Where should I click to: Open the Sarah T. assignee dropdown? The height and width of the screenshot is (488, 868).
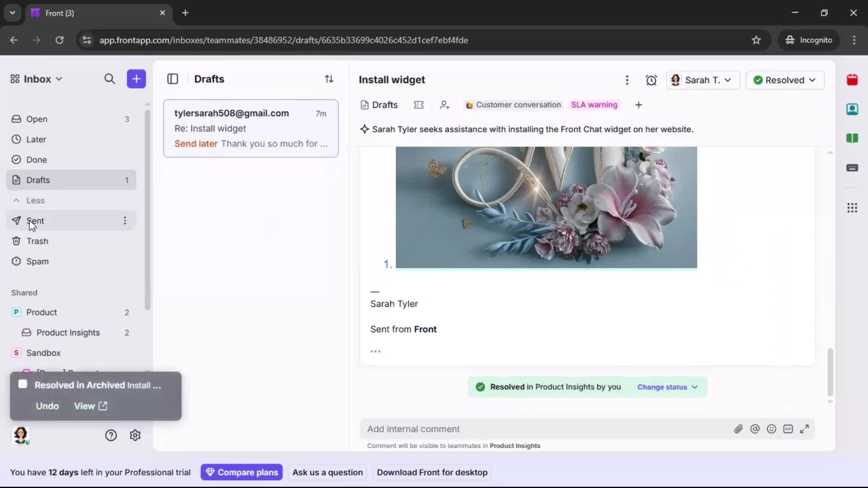click(x=703, y=80)
